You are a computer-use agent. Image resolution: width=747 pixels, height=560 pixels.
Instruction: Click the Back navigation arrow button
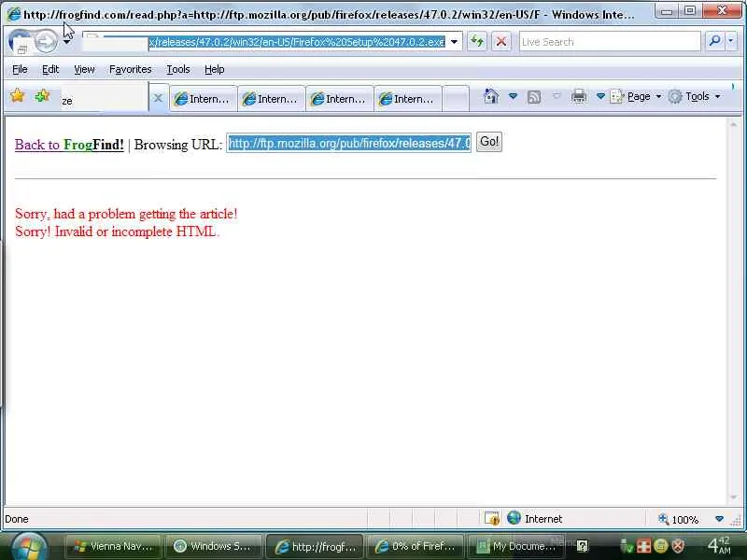point(20,41)
